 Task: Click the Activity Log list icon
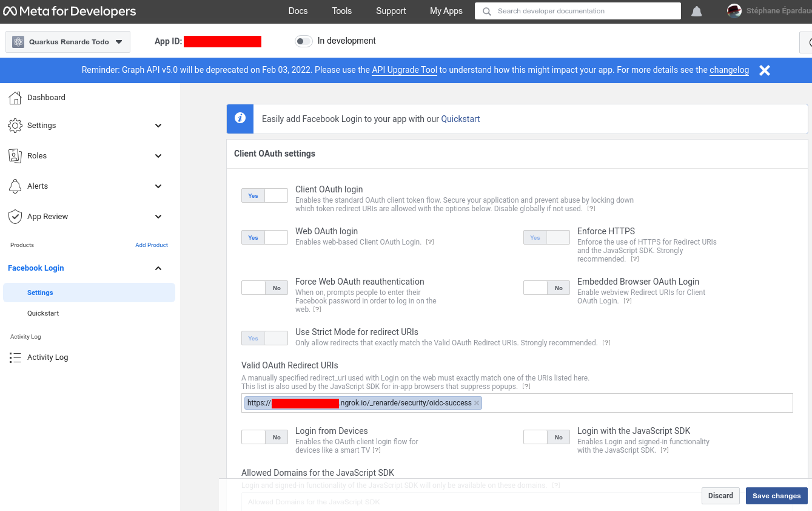tap(15, 357)
